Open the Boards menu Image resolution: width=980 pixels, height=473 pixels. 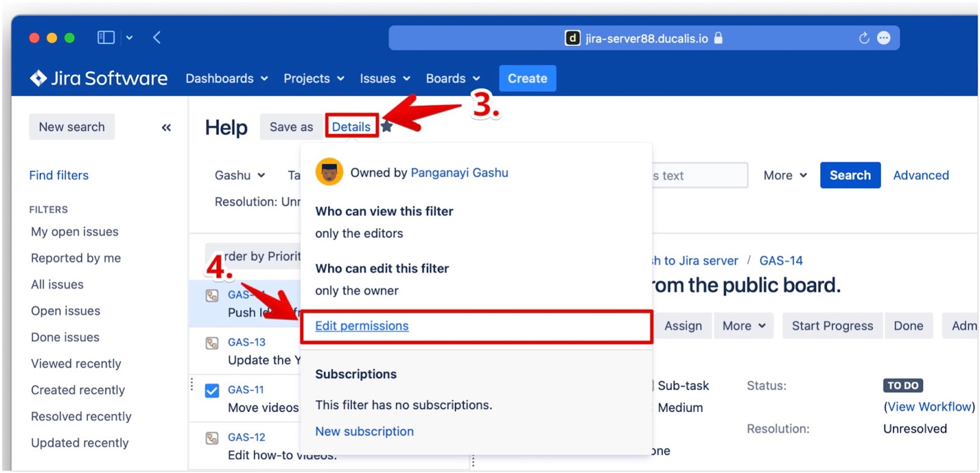pos(453,78)
